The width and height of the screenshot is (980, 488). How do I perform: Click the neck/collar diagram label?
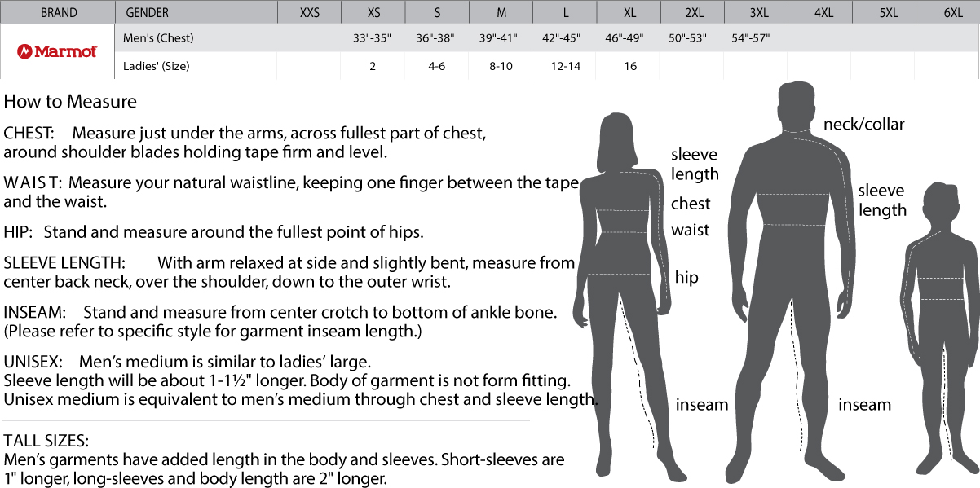pos(864,124)
